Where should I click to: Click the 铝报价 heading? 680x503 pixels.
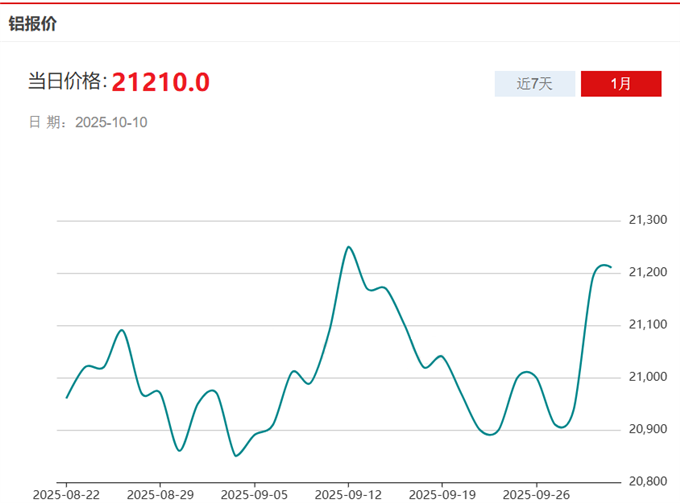tap(33, 22)
